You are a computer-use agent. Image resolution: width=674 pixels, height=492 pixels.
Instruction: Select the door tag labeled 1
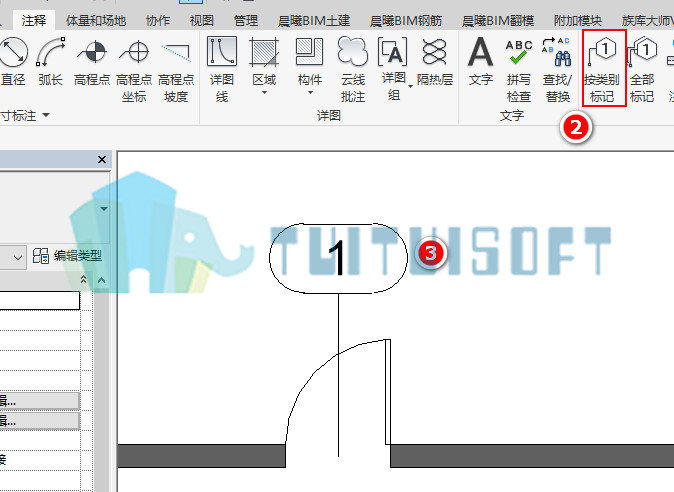coord(338,258)
